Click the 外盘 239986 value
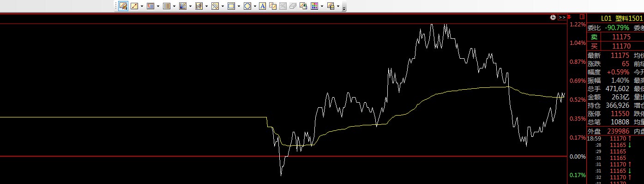Viewport: 644px width, 184px height. click(x=619, y=131)
